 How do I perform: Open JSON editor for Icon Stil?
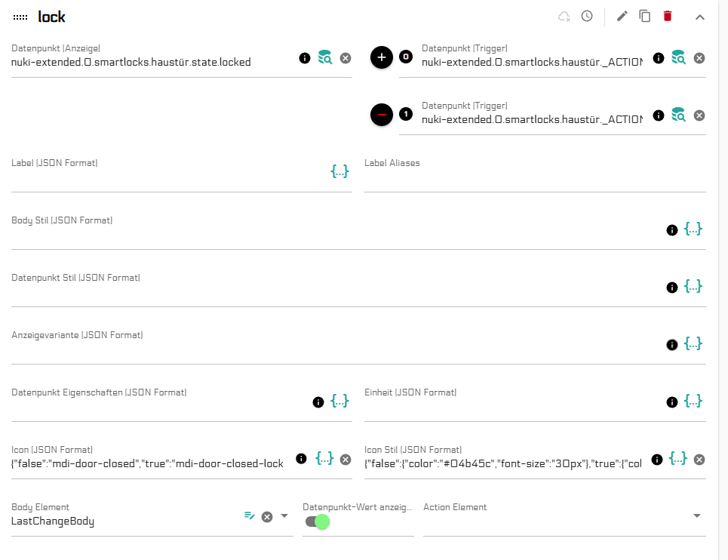pos(677,458)
